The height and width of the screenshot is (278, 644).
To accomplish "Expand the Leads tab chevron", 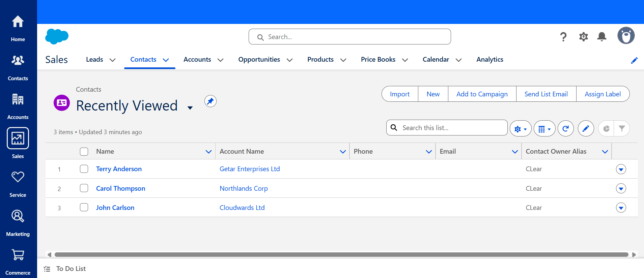I will click(x=113, y=60).
